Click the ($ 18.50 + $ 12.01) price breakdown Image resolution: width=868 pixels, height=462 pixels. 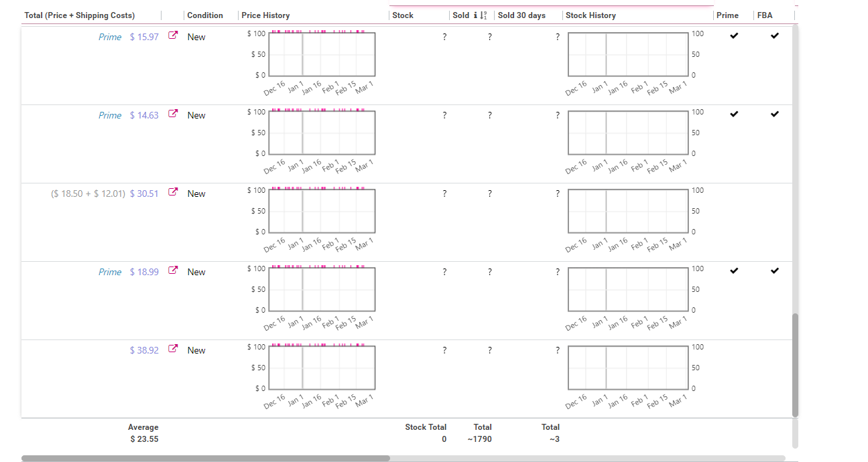coord(88,194)
